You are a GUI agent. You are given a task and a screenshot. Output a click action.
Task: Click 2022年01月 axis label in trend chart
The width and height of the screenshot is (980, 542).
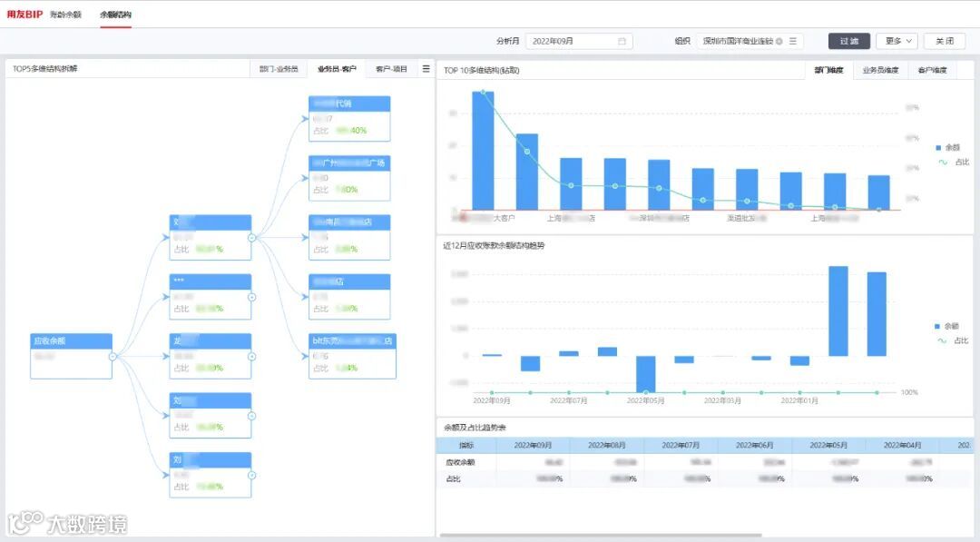click(799, 400)
